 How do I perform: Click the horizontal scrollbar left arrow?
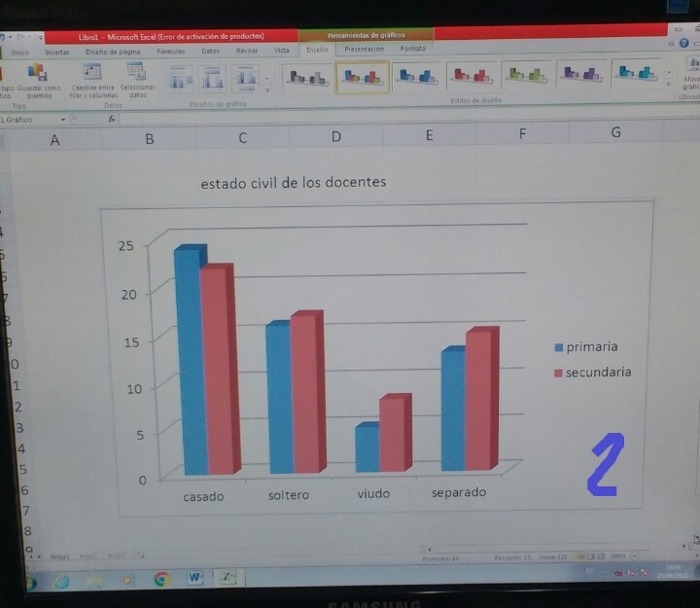(x=429, y=550)
